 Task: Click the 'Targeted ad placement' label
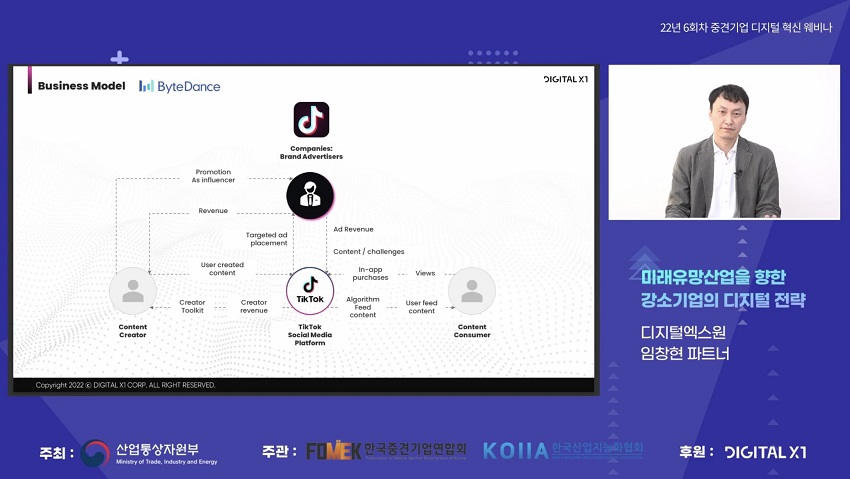tap(267, 239)
